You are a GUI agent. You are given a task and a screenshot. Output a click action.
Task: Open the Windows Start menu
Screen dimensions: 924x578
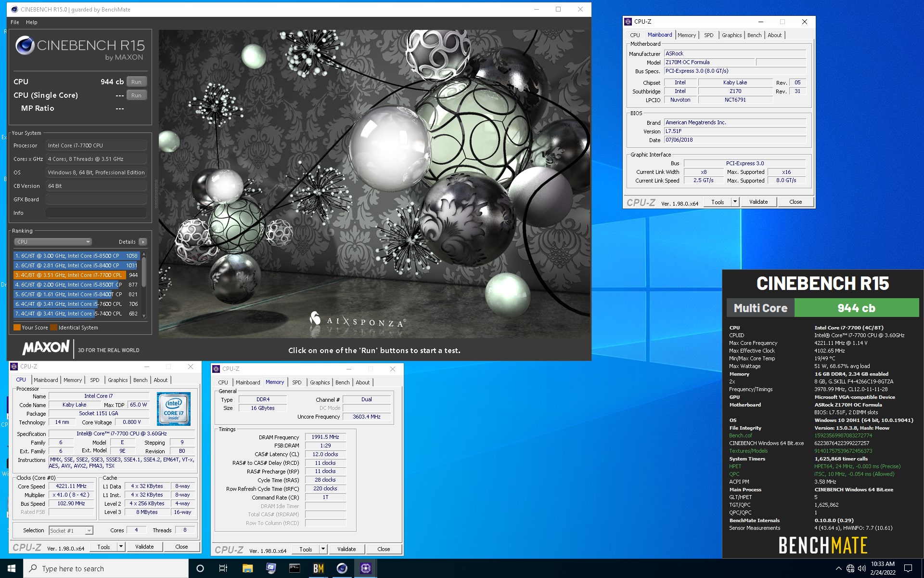point(12,568)
